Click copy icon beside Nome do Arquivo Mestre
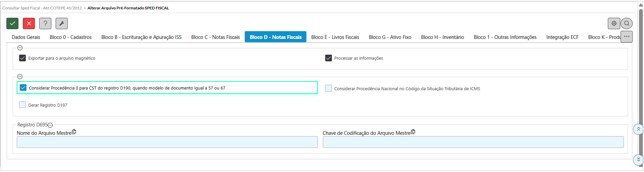Image resolution: width=644 pixels, height=172 pixels. [x=74, y=132]
